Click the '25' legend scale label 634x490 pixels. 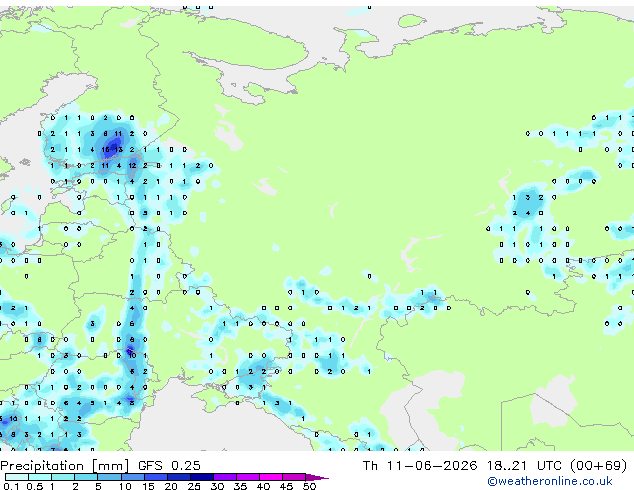pos(194,486)
